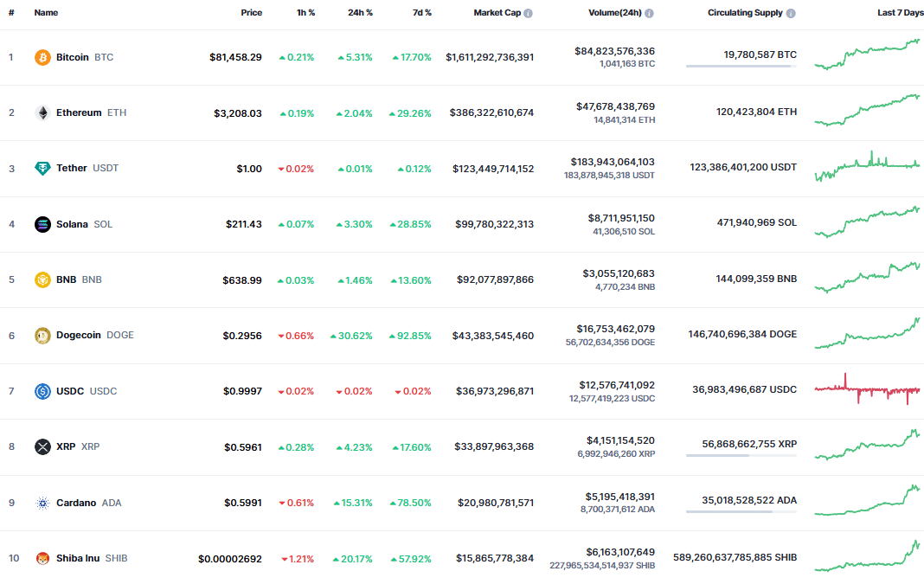
Task: Click the USDC logo icon
Action: pyautogui.click(x=42, y=391)
